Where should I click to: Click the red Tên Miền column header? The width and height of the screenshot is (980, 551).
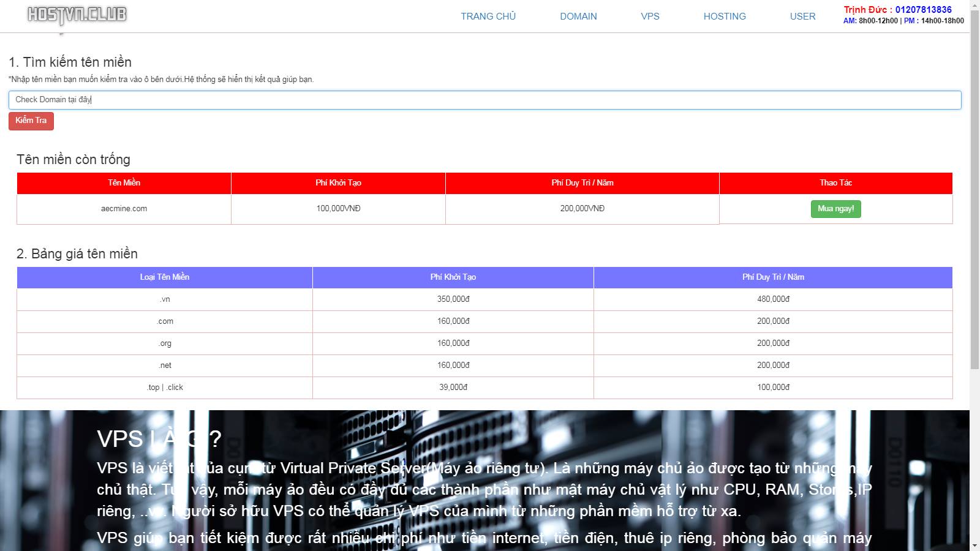[x=124, y=183]
